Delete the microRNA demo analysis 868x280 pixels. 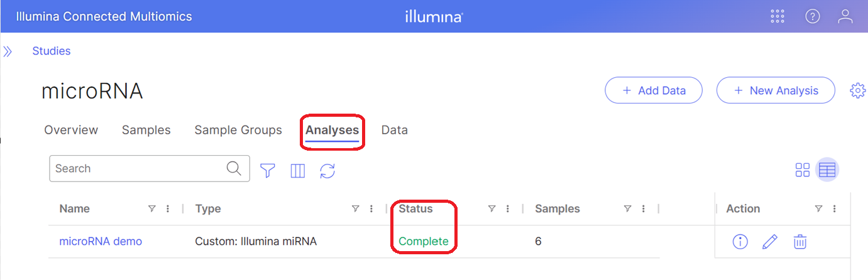[799, 241]
